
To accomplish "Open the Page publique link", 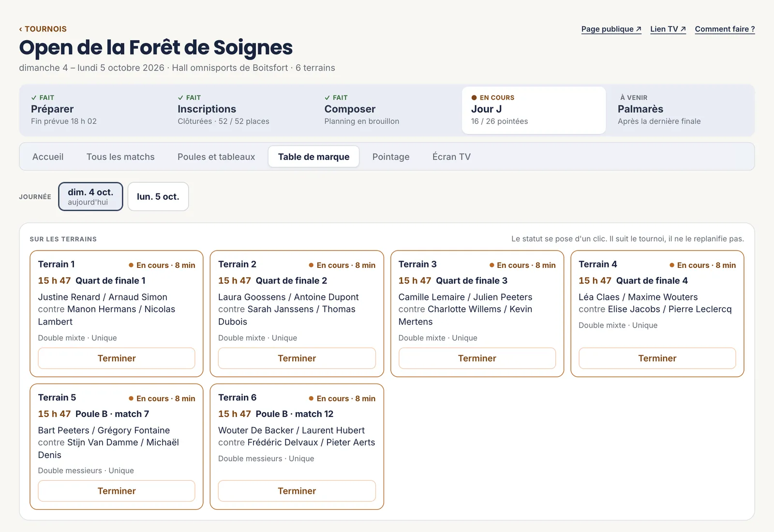I will pyautogui.click(x=611, y=29).
